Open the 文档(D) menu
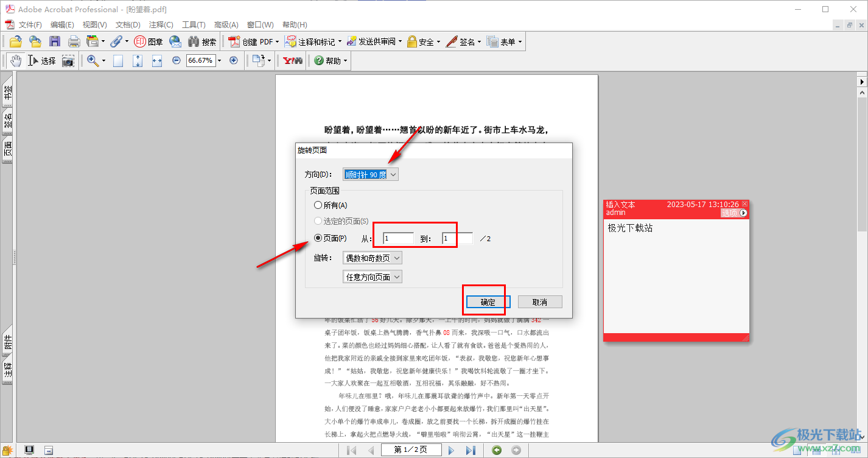The image size is (868, 458). [x=128, y=25]
